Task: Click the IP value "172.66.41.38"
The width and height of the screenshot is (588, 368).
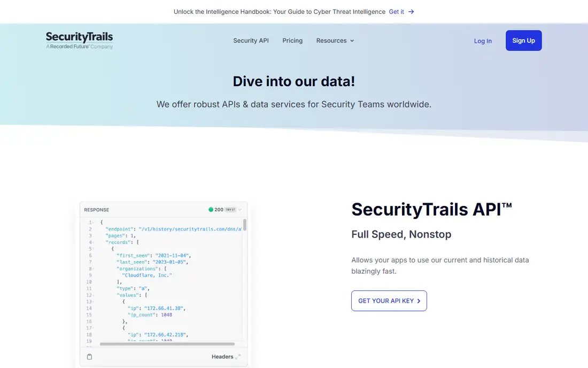Action: tap(164, 308)
